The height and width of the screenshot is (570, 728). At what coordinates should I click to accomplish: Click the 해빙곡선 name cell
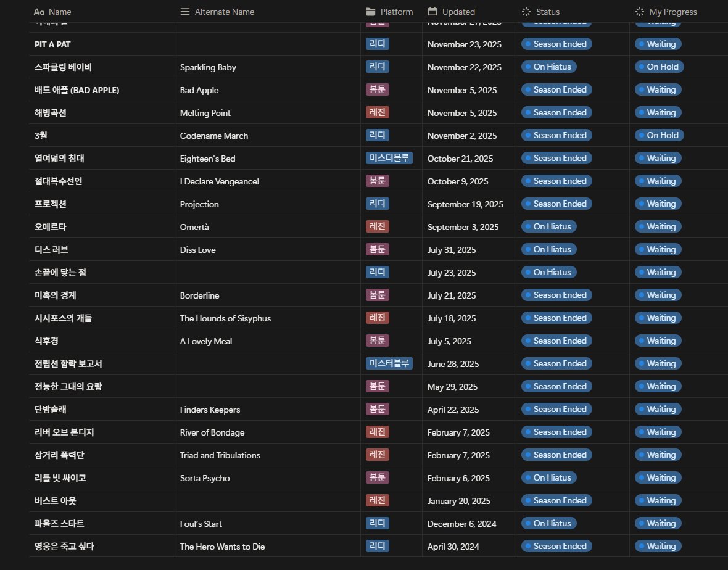pos(50,113)
